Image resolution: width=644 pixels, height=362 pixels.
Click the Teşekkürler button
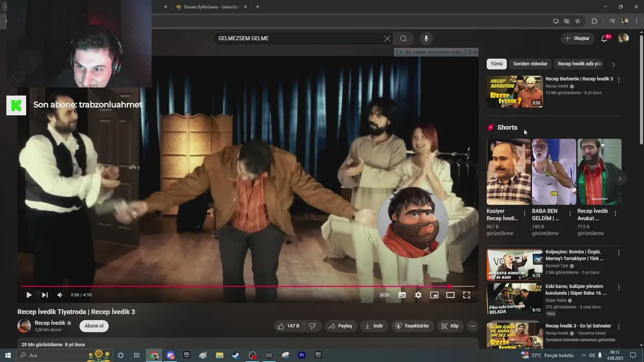[413, 326]
